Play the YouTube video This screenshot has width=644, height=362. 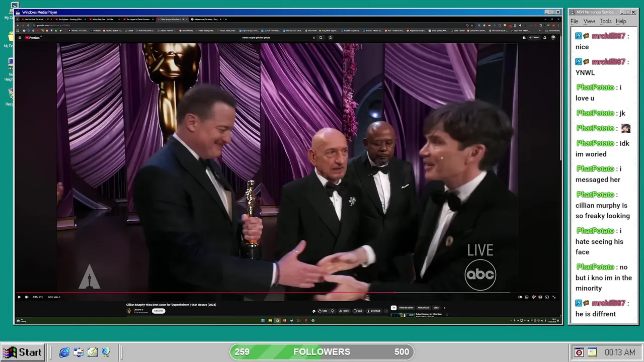coord(19,297)
